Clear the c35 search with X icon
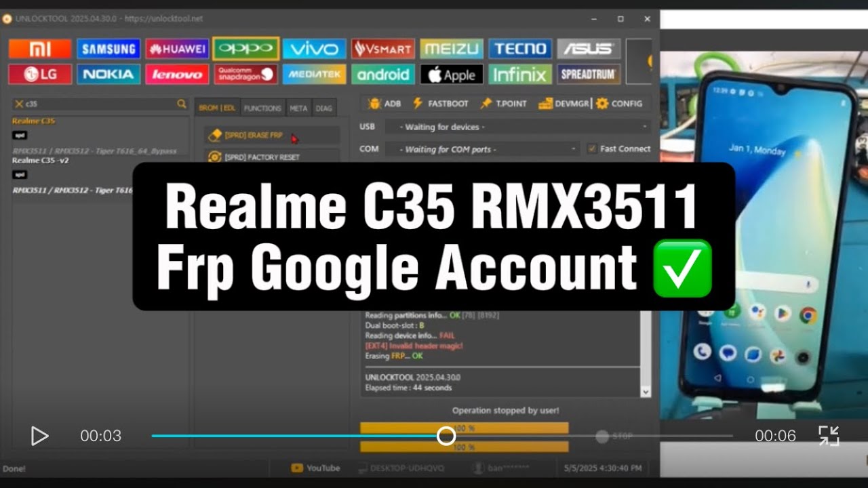868x488 pixels. (18, 104)
